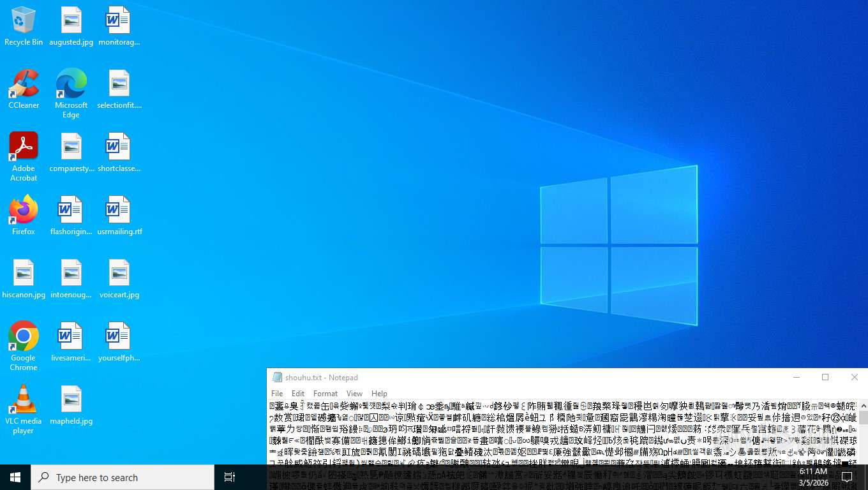Click the 'Type here to search' box
The image size is (868, 490).
click(123, 477)
